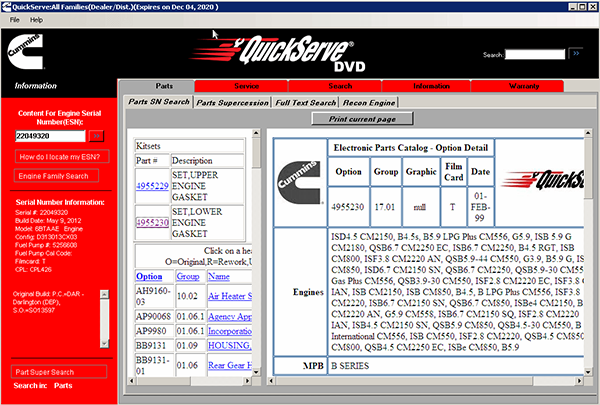Click left arrow of Option Detail horizontal scrollbar
The width and height of the screenshot is (600, 405).
(271, 381)
